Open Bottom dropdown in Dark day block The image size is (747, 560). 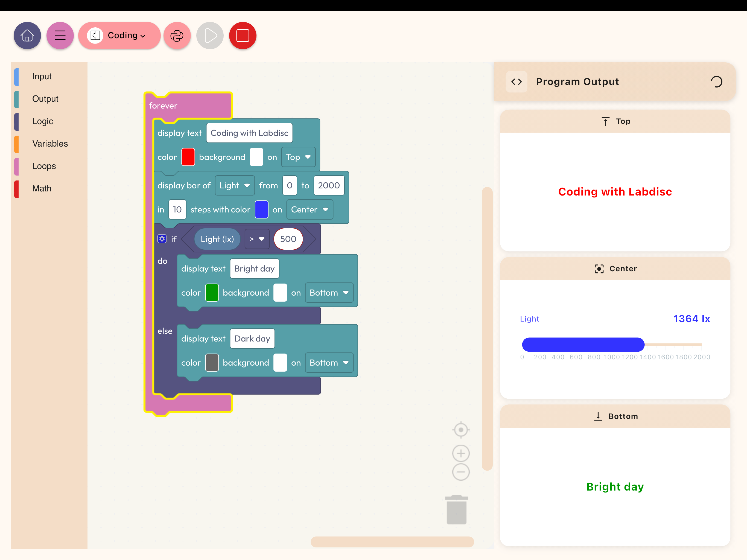(329, 363)
